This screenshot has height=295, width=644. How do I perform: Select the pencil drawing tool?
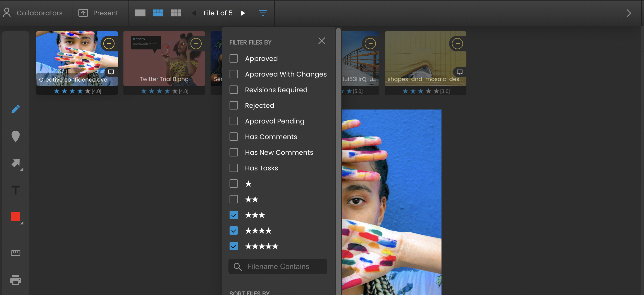pos(16,109)
